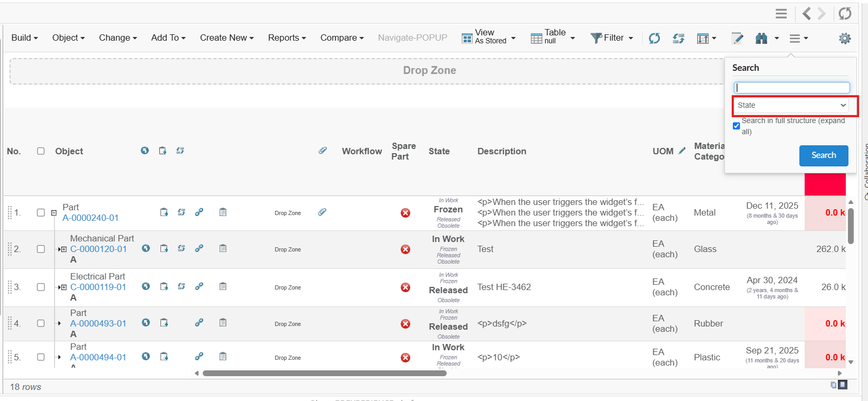The image size is (868, 401).
Task: Uncheck Search in full structure checkbox
Action: point(736,126)
